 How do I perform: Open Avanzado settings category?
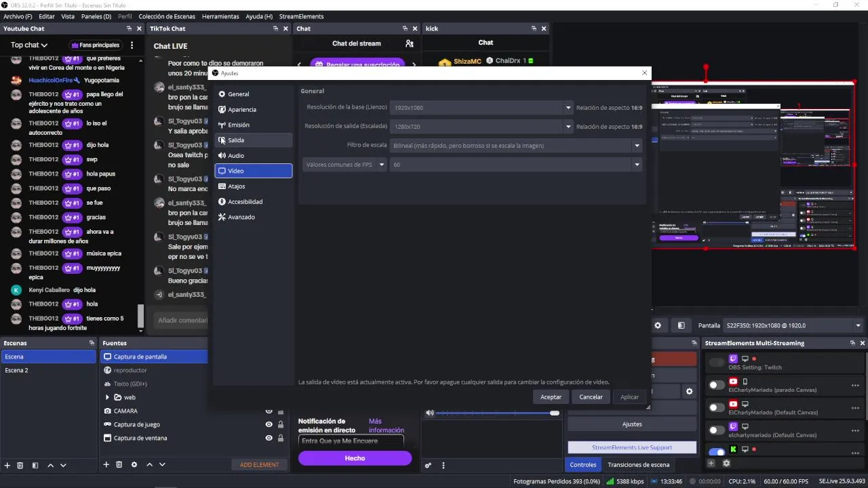254,217
